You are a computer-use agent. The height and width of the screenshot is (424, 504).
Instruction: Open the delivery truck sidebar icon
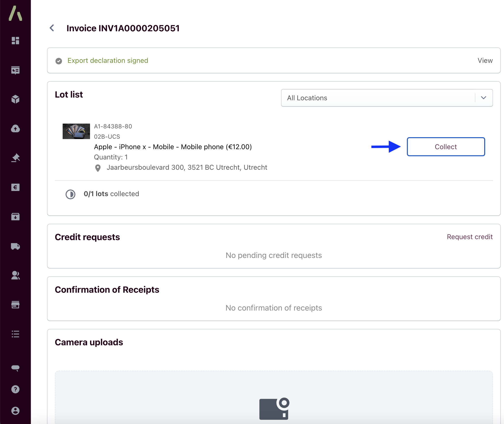point(15,246)
